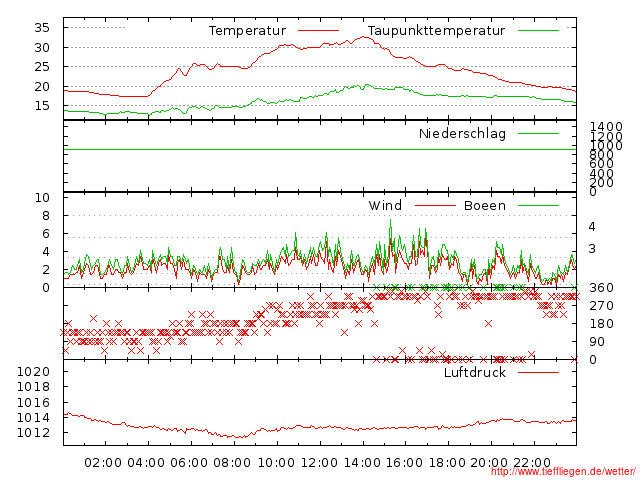Click the 02:00 time axis label
This screenshot has height=480, width=640.
pyautogui.click(x=103, y=463)
